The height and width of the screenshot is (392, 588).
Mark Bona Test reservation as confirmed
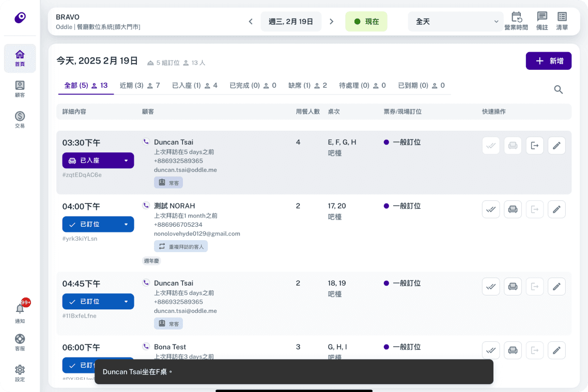click(491, 350)
